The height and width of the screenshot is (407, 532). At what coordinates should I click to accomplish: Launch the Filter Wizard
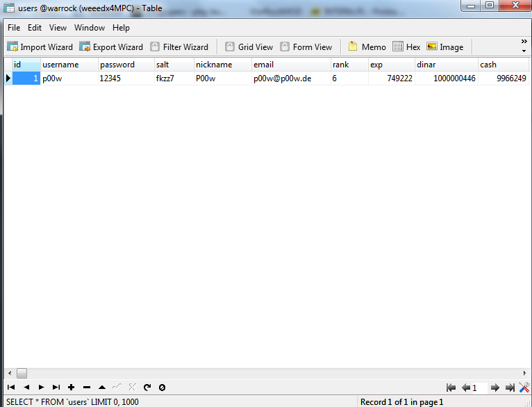click(179, 47)
